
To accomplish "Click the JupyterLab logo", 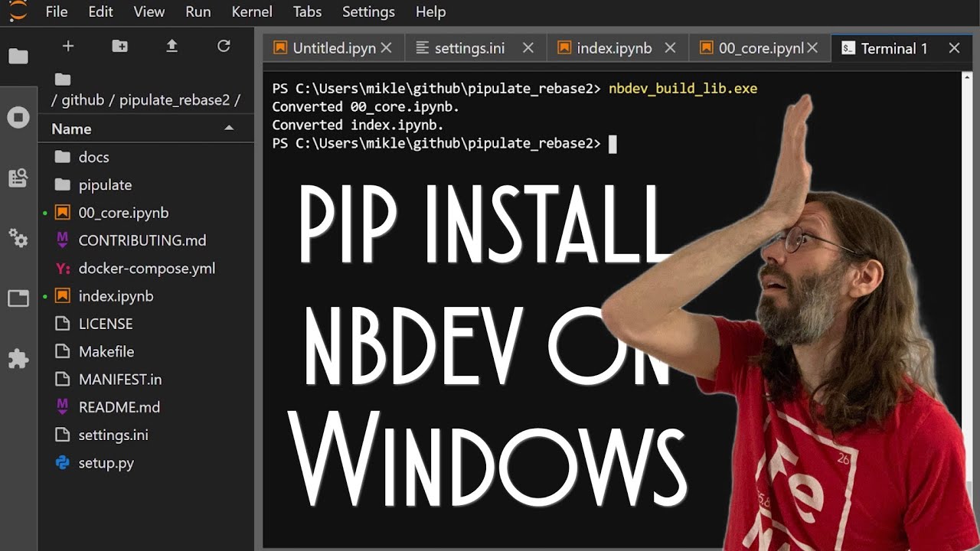I will pyautogui.click(x=18, y=11).
